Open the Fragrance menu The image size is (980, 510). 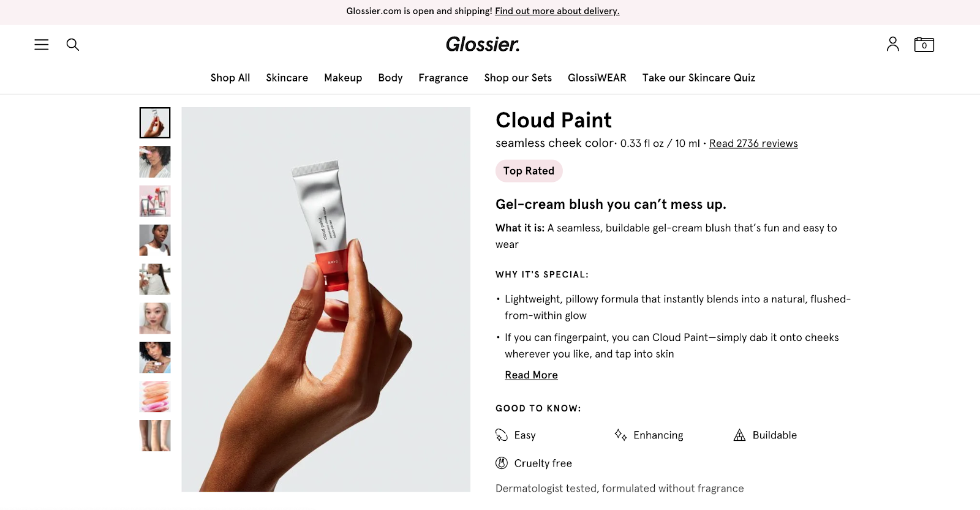coord(443,78)
